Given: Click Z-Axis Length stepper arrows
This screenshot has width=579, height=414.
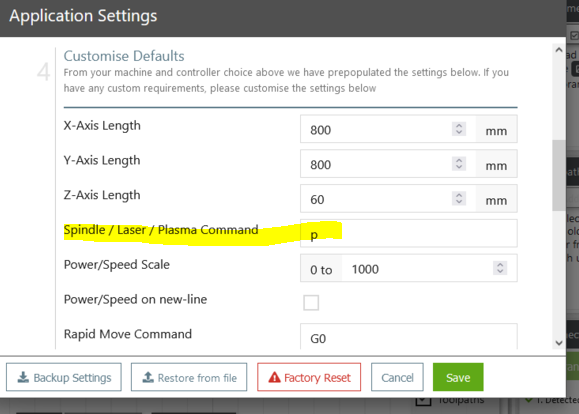Looking at the screenshot, I should point(459,198).
